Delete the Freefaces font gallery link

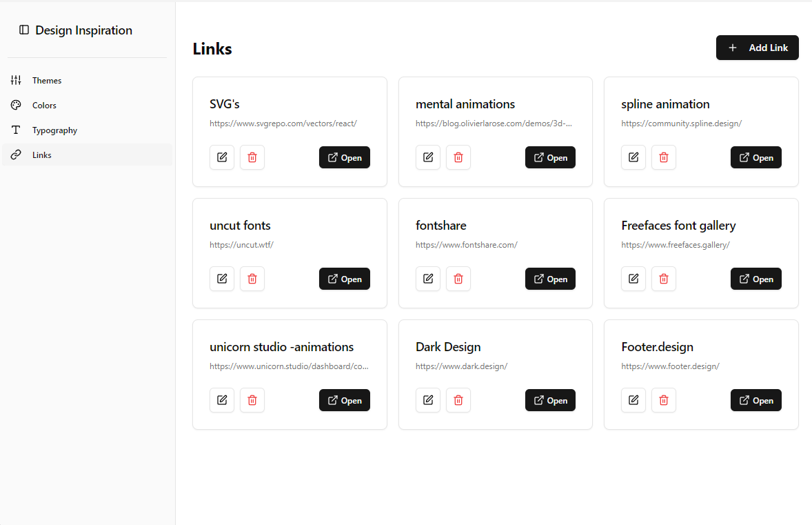coord(664,279)
